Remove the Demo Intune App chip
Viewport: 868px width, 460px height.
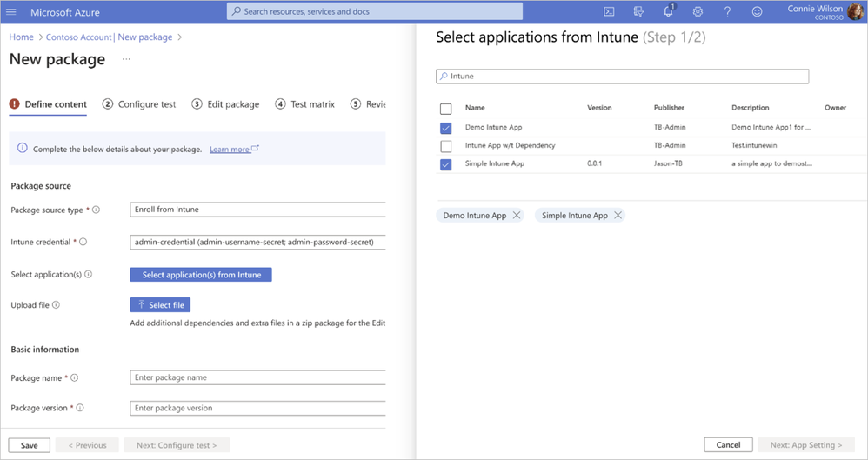pos(517,216)
